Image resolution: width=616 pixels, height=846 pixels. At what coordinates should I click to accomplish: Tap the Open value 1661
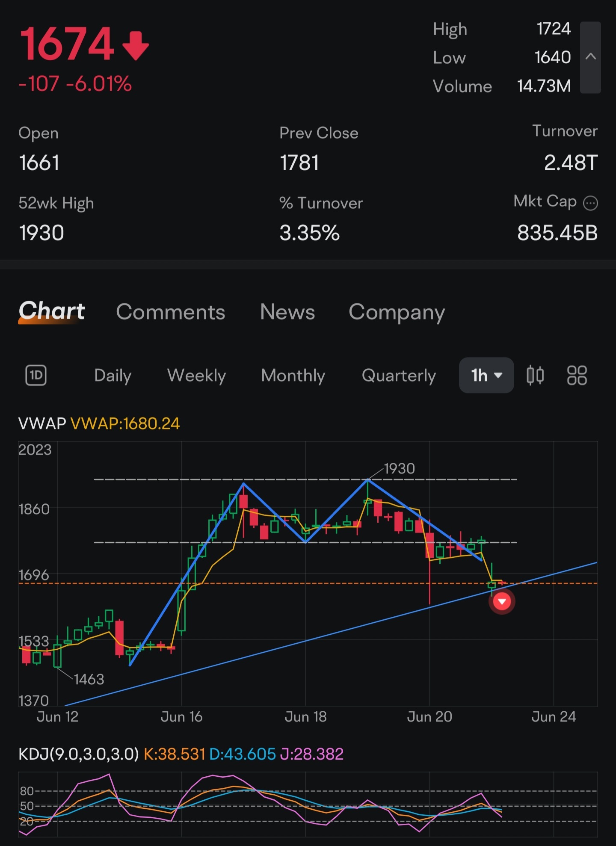(39, 163)
